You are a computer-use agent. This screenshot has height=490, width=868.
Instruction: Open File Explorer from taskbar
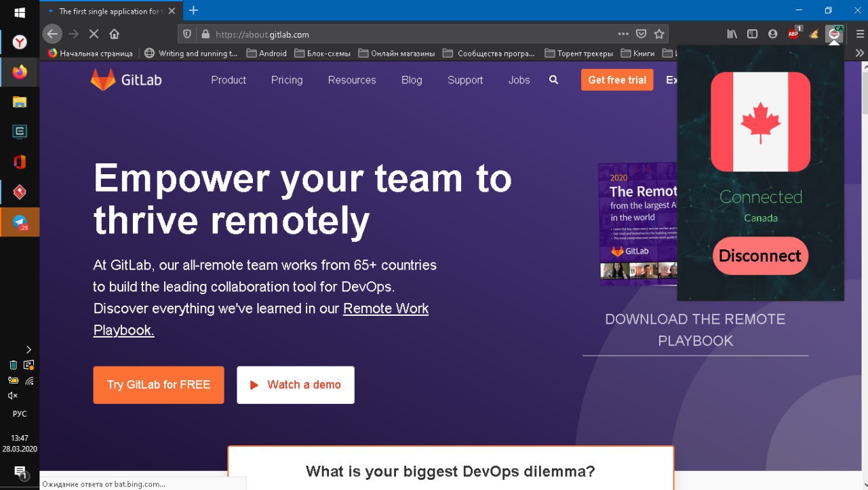(20, 102)
